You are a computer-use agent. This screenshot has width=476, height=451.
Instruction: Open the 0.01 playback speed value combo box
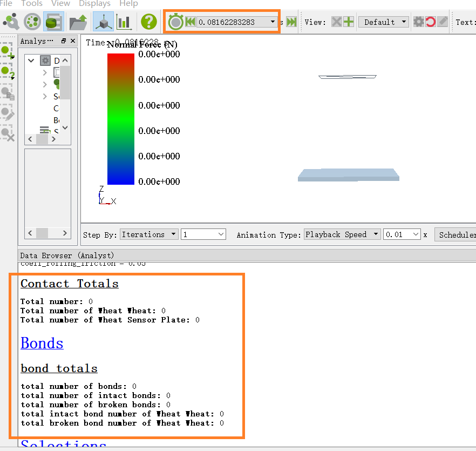click(x=402, y=234)
